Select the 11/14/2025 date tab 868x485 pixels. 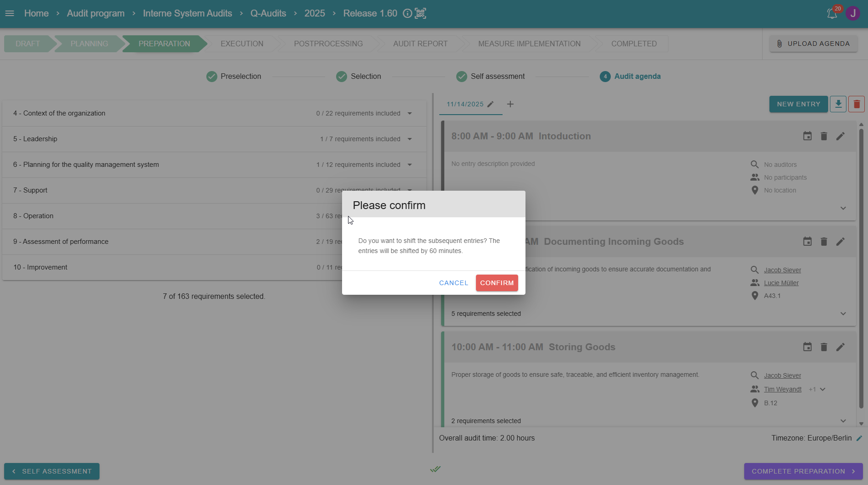click(x=465, y=104)
